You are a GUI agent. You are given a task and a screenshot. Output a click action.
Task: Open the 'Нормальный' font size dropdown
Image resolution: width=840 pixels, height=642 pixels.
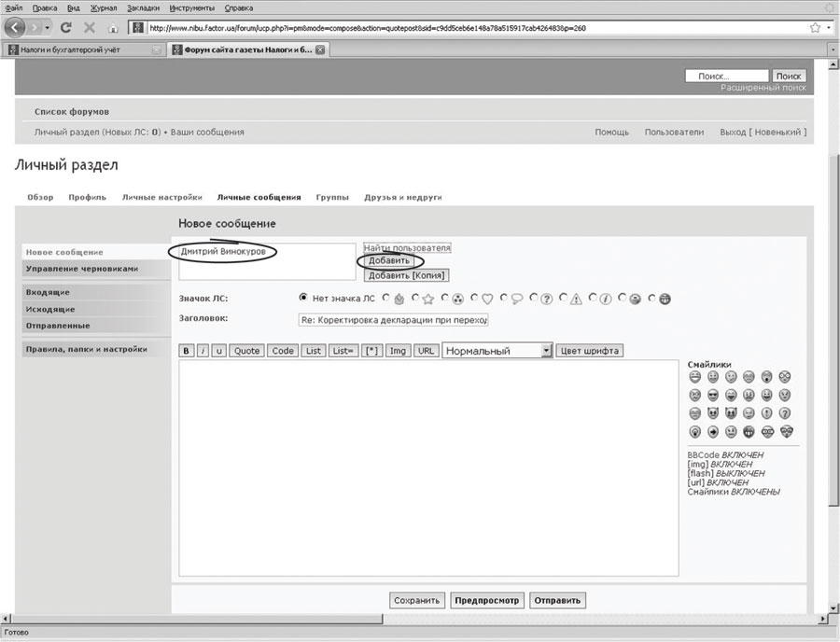click(546, 351)
